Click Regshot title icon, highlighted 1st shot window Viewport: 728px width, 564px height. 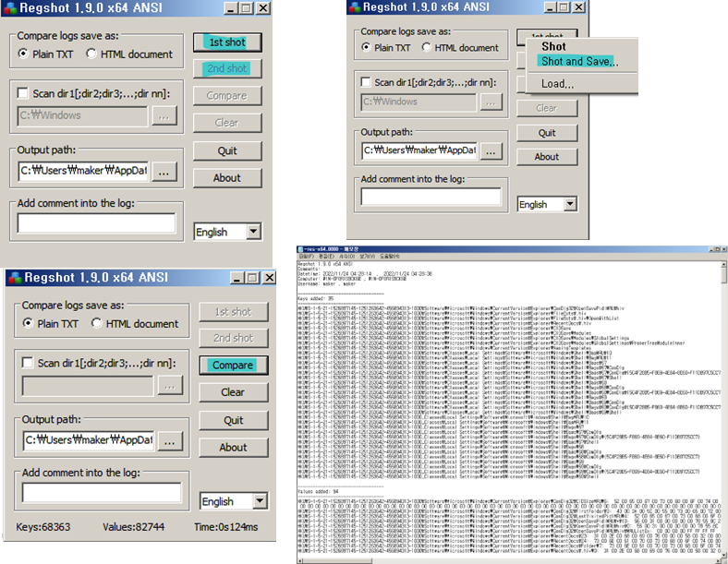pyautogui.click(x=10, y=8)
